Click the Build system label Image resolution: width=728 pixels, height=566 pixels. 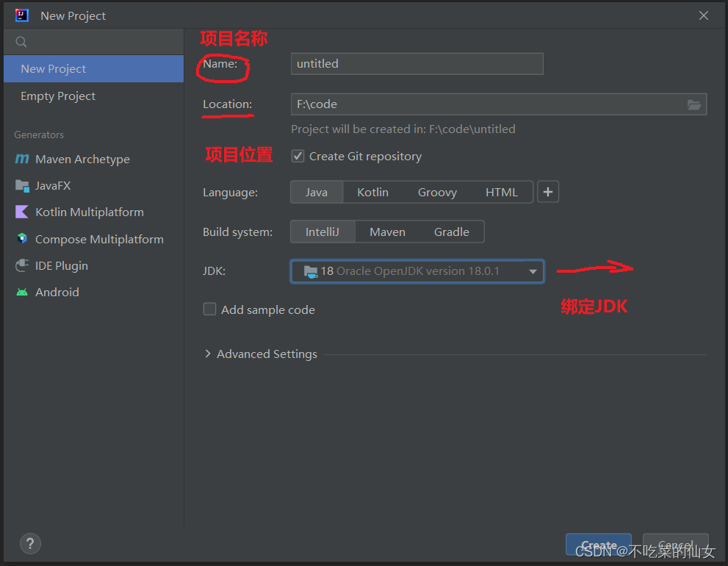tap(238, 232)
